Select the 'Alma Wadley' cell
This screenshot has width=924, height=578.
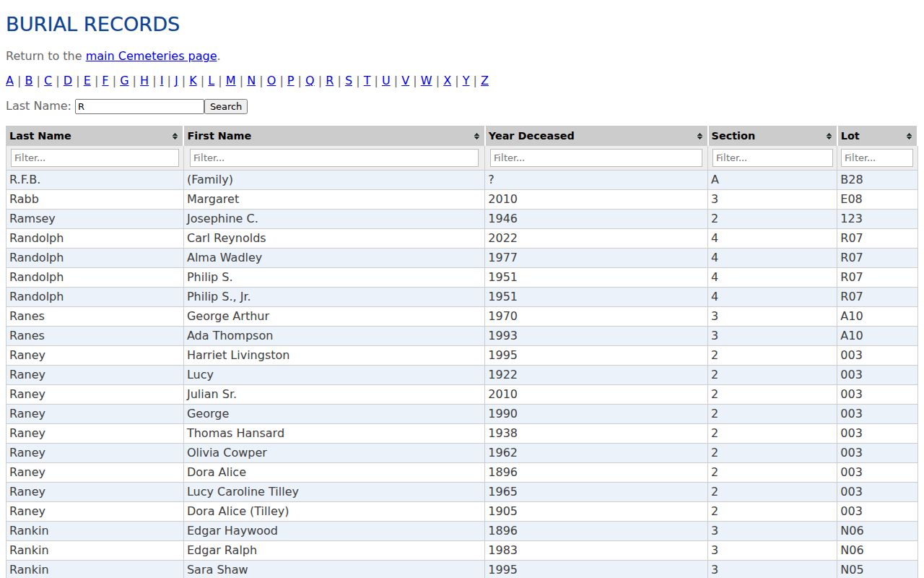tap(334, 258)
